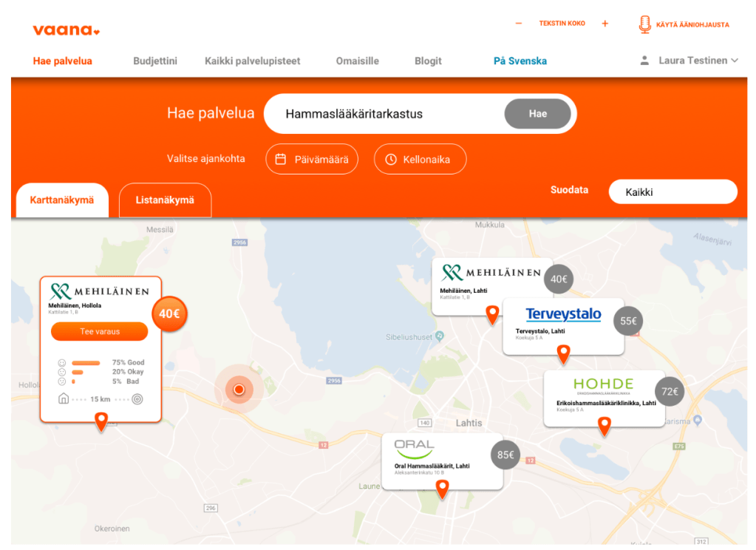Image resolution: width=756 pixels, height=550 pixels.
Task: Open the Laura Testinen user menu
Action: (689, 61)
